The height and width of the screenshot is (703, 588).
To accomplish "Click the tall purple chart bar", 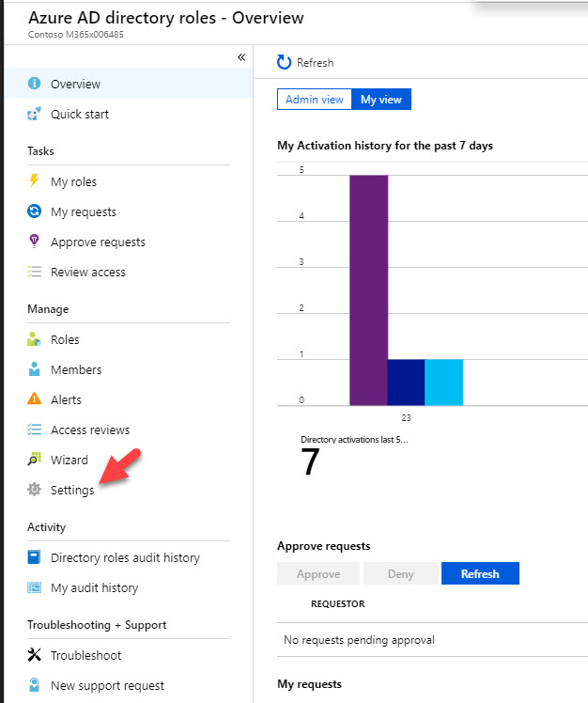I will (x=368, y=290).
